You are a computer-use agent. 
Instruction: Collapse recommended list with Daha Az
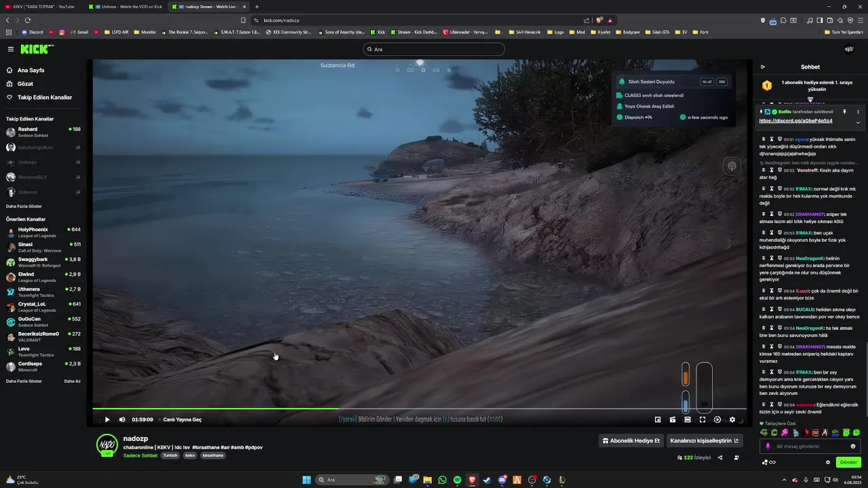(x=73, y=381)
